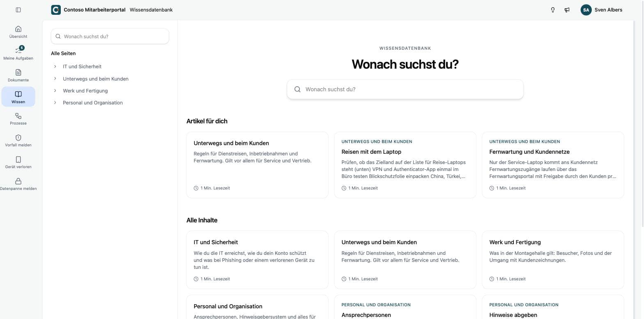Expand Unterwegs und beim Kunden tree chevron

tap(55, 79)
